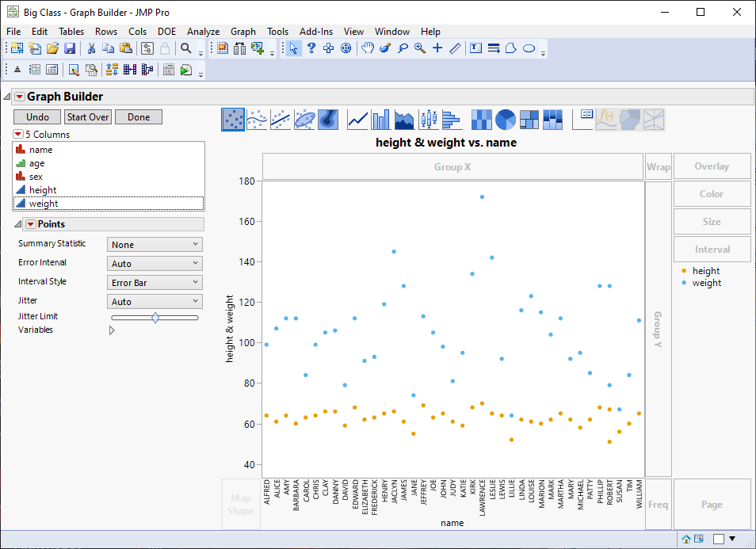Select the Pie chart element icon
This screenshot has width=756, height=549.
[505, 119]
